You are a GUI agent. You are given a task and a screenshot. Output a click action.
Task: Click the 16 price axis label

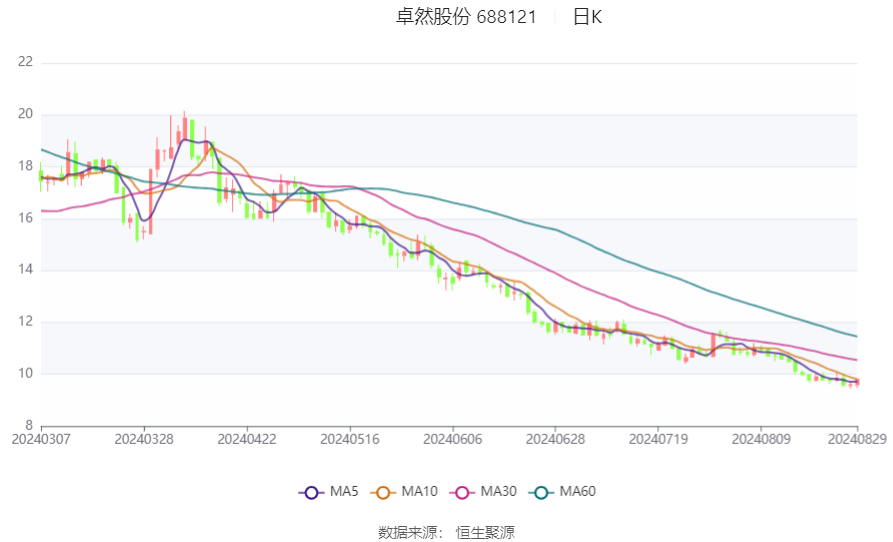[x=26, y=217]
